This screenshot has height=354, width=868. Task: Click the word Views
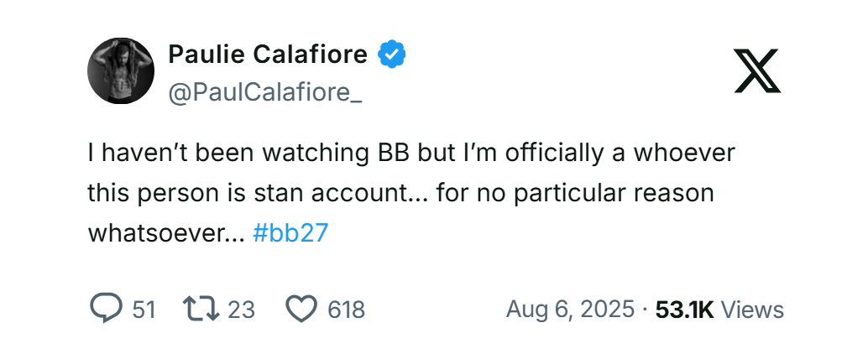752,310
